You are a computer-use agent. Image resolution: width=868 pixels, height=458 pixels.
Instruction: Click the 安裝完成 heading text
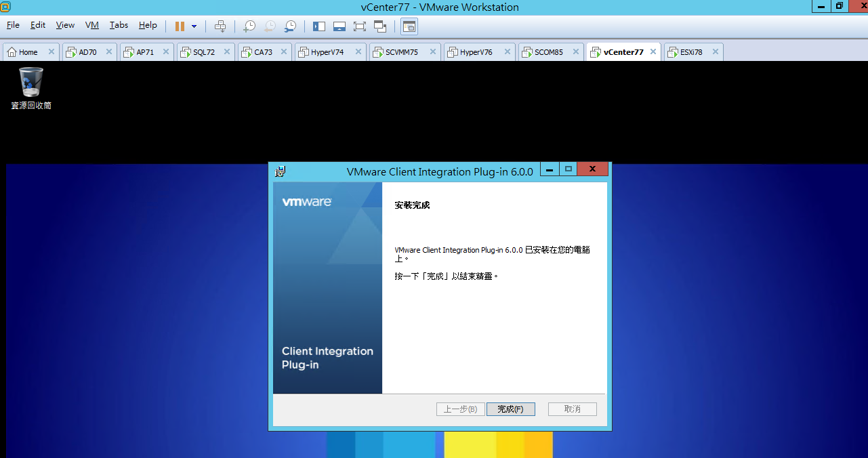(413, 205)
